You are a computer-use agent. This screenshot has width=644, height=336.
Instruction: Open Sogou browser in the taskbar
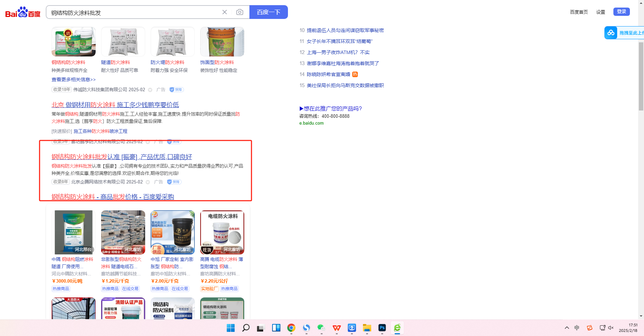(x=306, y=328)
